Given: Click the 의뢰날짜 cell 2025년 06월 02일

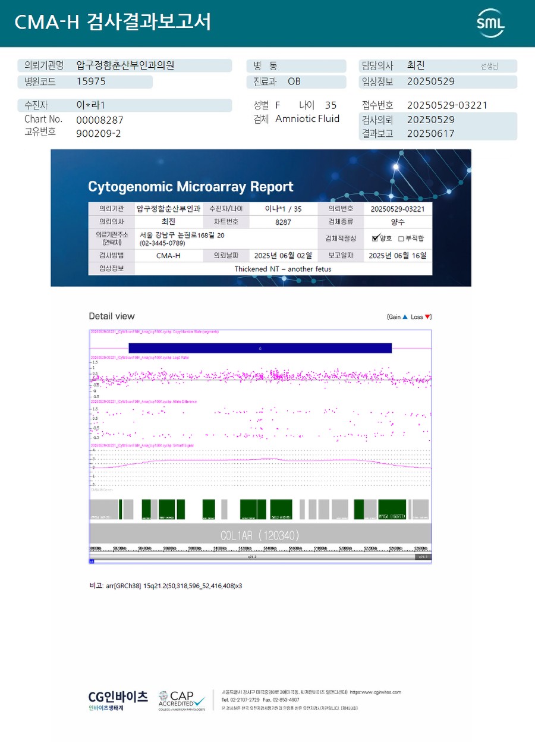Looking at the screenshot, I should tap(283, 255).
